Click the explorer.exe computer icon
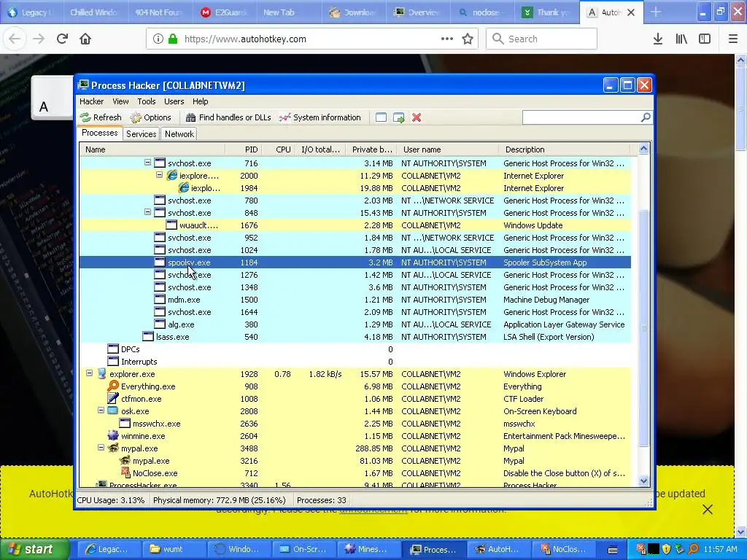Image resolution: width=747 pixels, height=560 pixels. click(x=101, y=373)
